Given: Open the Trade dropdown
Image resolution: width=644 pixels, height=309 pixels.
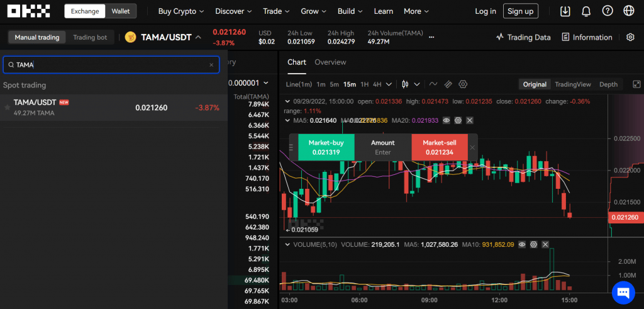Looking at the screenshot, I should [x=276, y=11].
